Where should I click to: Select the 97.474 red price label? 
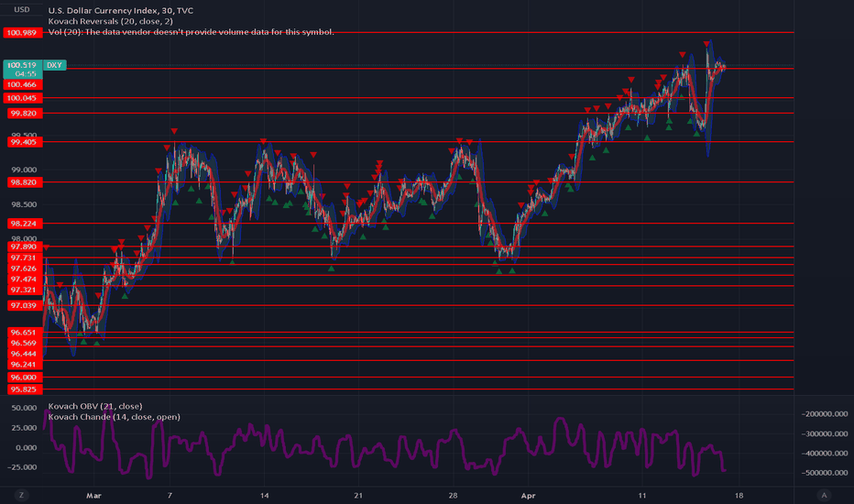pos(24,279)
